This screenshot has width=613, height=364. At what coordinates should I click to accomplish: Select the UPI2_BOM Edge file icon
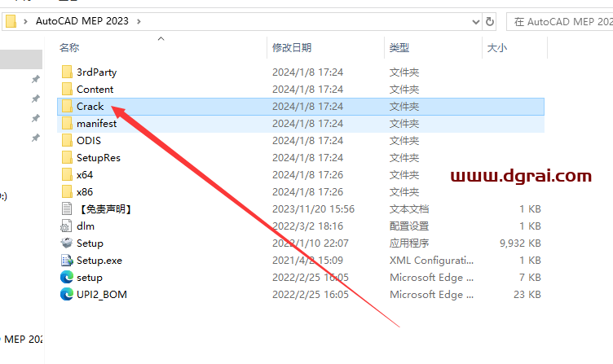[x=67, y=295]
